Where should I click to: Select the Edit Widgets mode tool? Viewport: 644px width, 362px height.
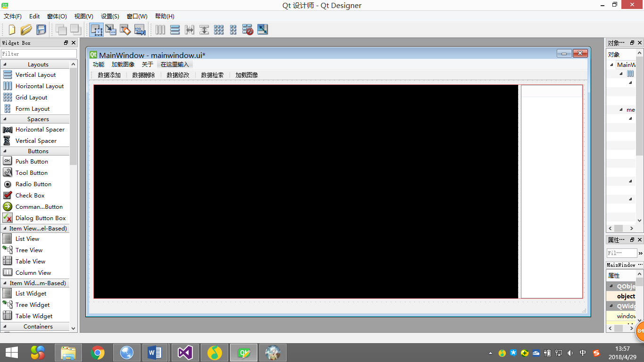pyautogui.click(x=96, y=30)
